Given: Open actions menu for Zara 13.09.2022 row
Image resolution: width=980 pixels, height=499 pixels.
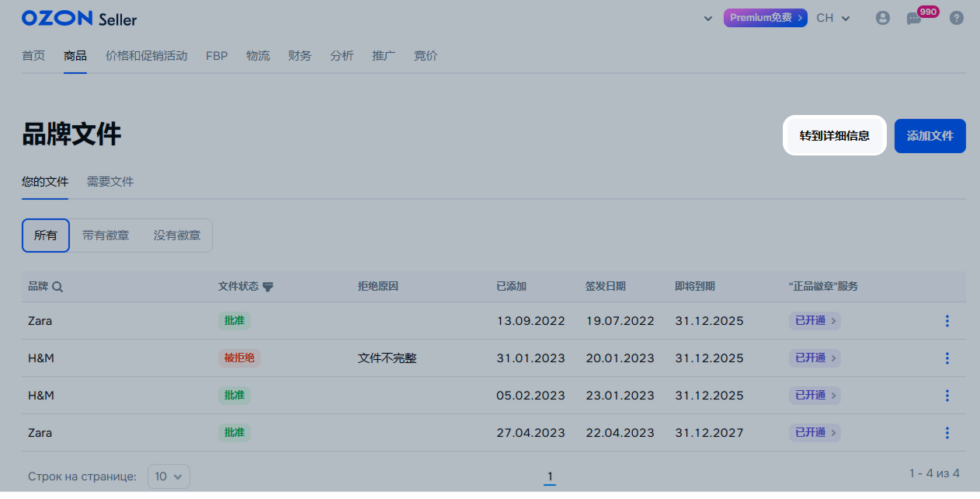Looking at the screenshot, I should pyautogui.click(x=947, y=321).
